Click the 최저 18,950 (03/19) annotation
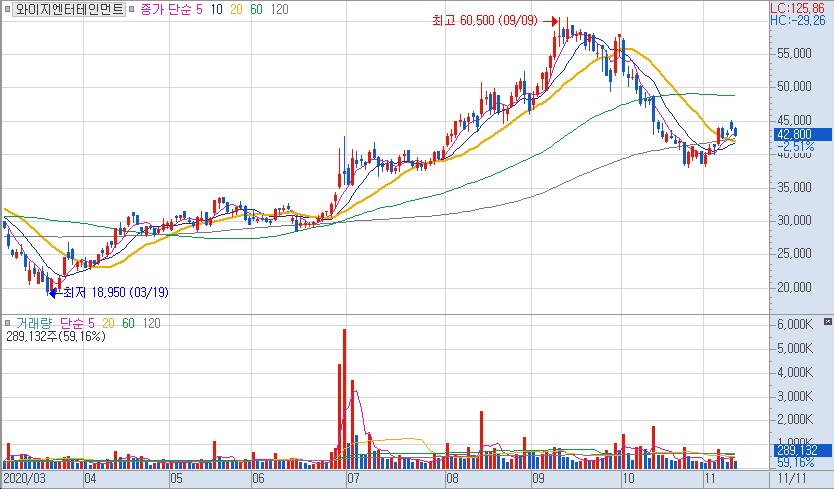834x489 pixels. pyautogui.click(x=115, y=292)
